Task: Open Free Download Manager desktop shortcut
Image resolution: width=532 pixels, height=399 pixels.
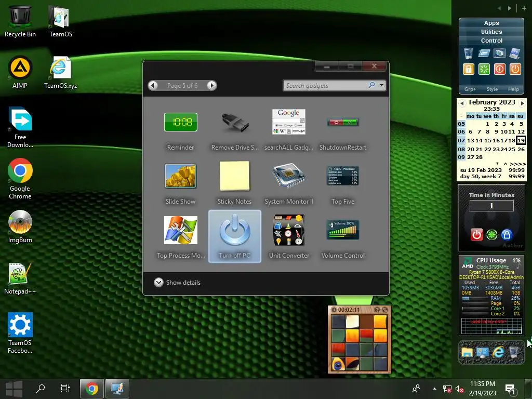Action: coord(20,128)
